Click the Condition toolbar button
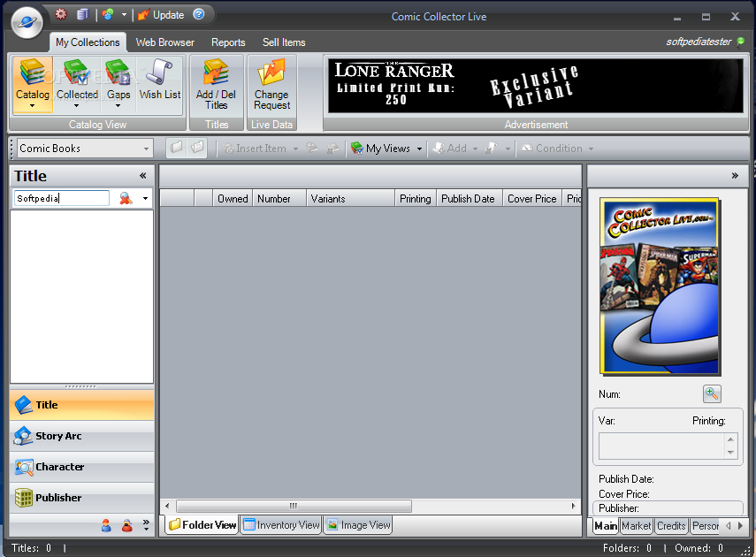The width and height of the screenshot is (756, 557). point(553,149)
